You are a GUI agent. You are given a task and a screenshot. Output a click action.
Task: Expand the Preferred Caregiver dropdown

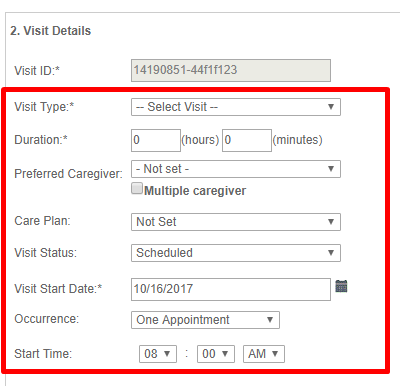click(236, 169)
